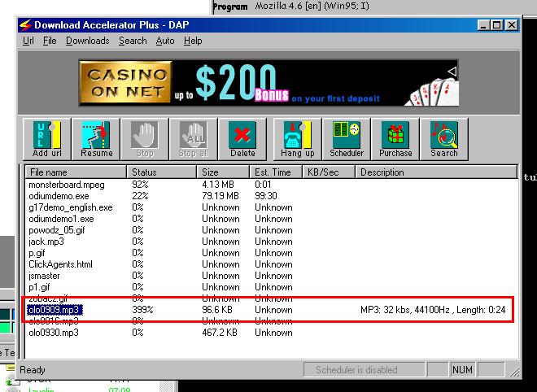Sort by Status column header
The width and height of the screenshot is (537, 392).
pos(162,172)
